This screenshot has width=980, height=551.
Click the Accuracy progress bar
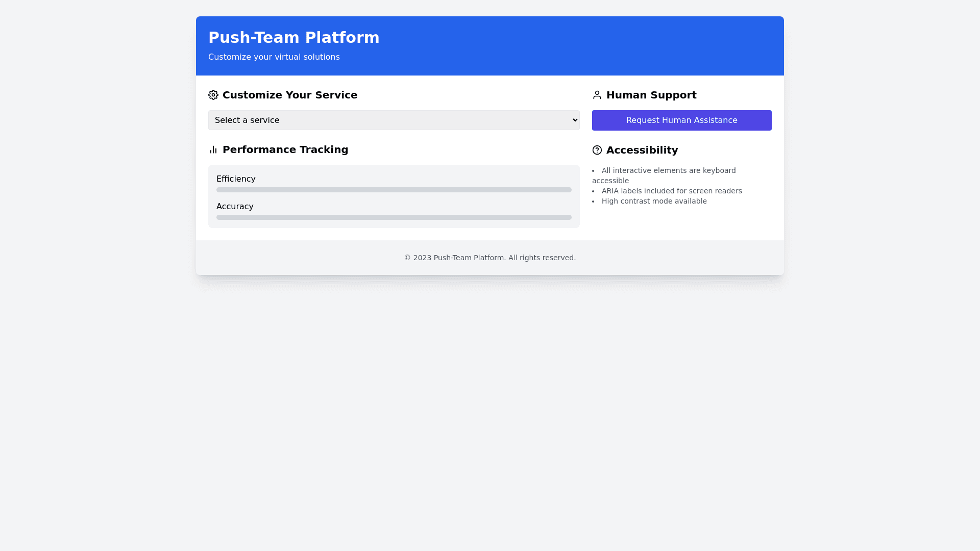(x=394, y=217)
